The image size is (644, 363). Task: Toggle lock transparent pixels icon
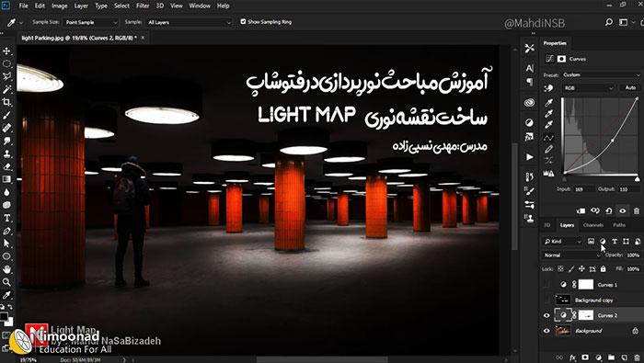pyautogui.click(x=560, y=269)
